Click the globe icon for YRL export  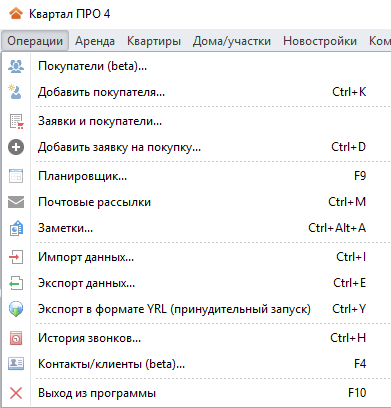16,309
